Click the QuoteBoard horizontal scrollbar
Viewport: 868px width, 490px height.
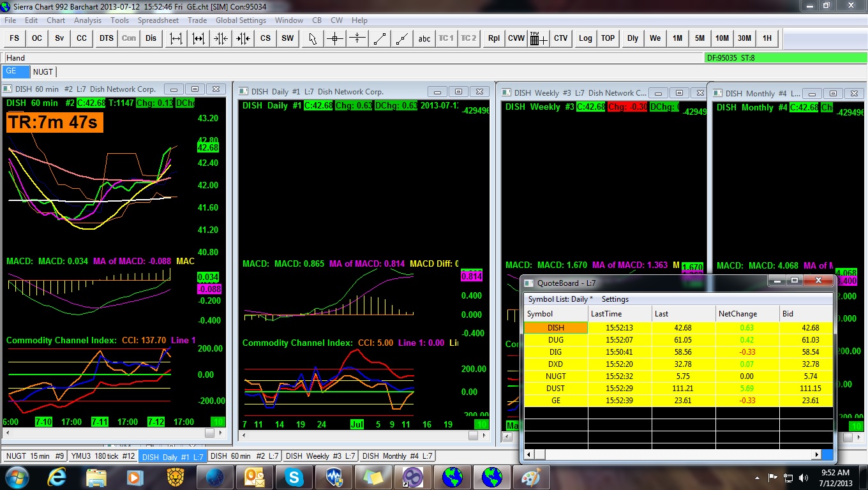click(670, 455)
